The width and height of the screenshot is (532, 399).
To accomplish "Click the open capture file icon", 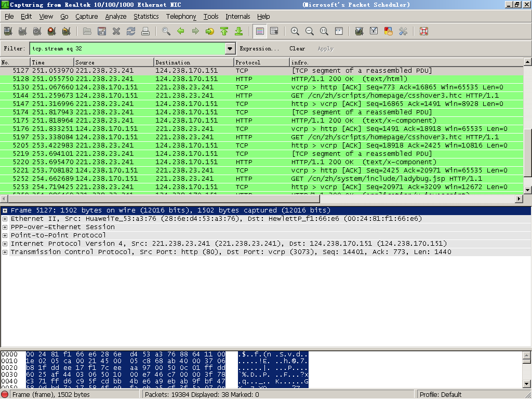I will [x=87, y=31].
